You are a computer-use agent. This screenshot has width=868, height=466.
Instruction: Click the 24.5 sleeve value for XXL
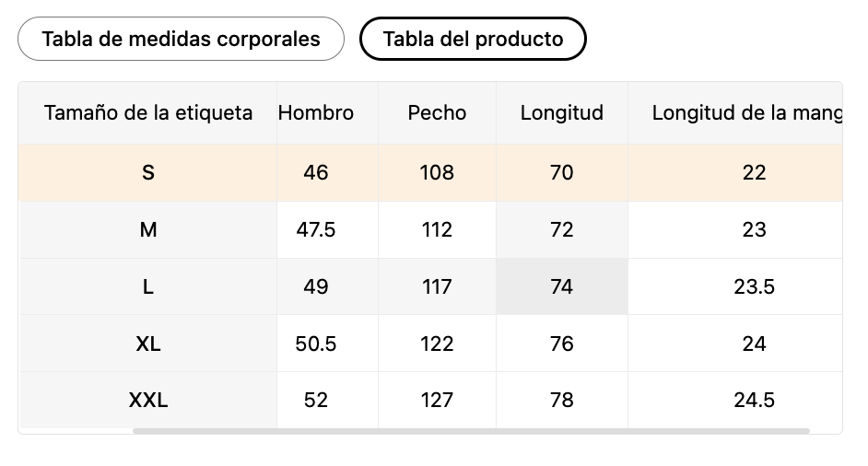(x=754, y=400)
